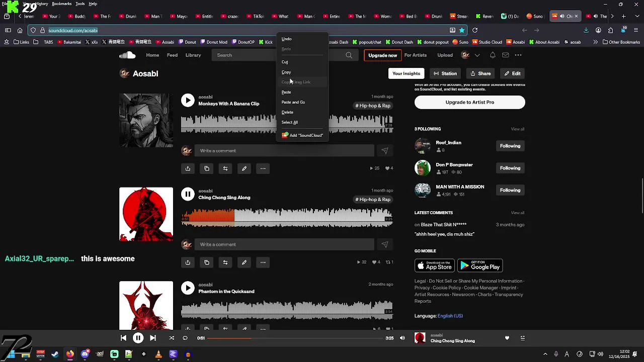This screenshot has height=362, width=644.
Task: Show more bookmarks overflow chevron
Action: coord(595,42)
